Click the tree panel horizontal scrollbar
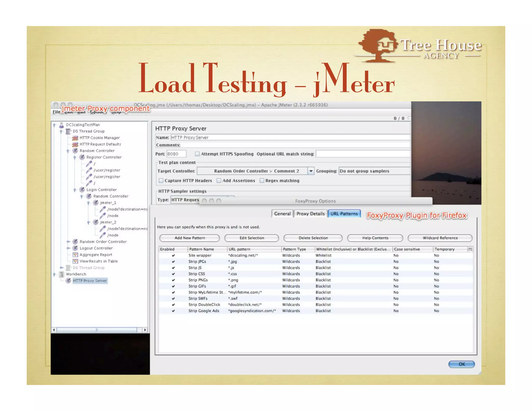532x411 pixels. point(97,330)
